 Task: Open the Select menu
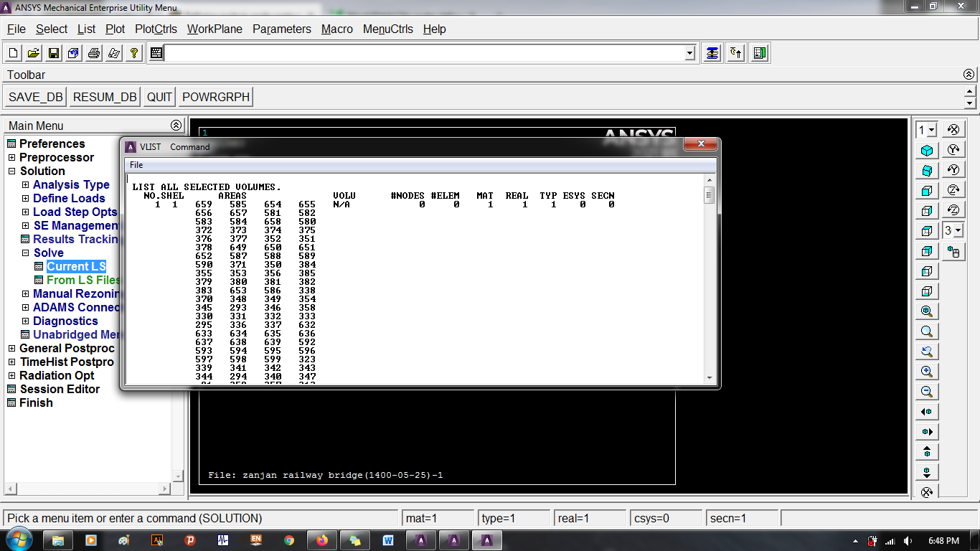(x=52, y=29)
